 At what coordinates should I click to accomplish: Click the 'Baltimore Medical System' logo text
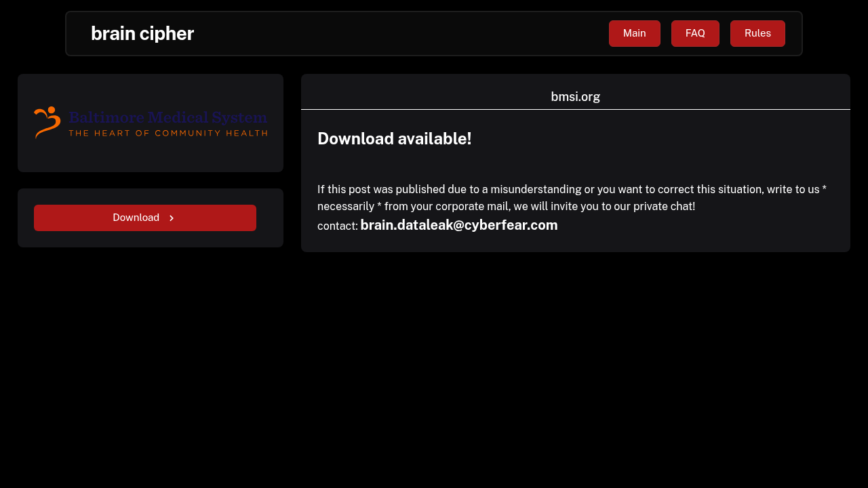pos(167,117)
